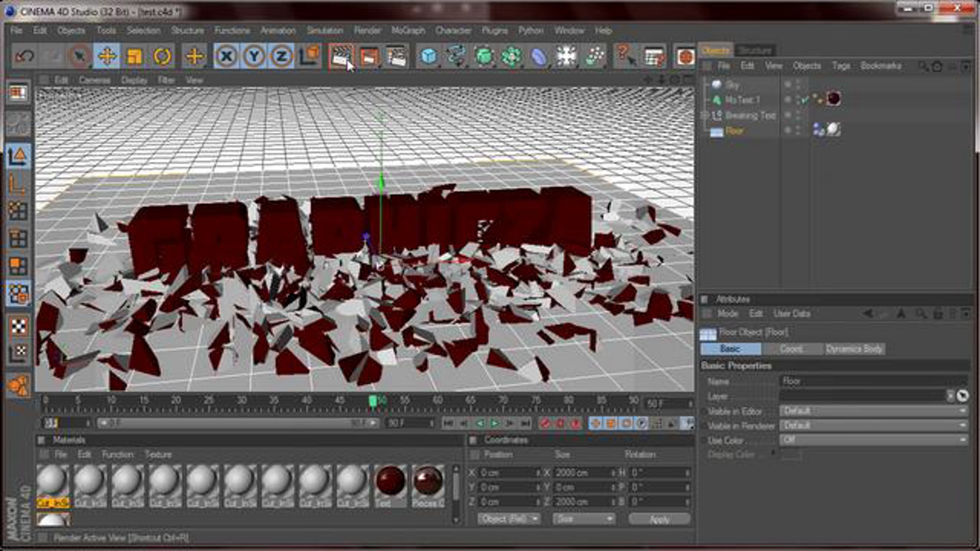Open the Use Color dropdown
Viewport: 980px width, 551px height.
[873, 440]
